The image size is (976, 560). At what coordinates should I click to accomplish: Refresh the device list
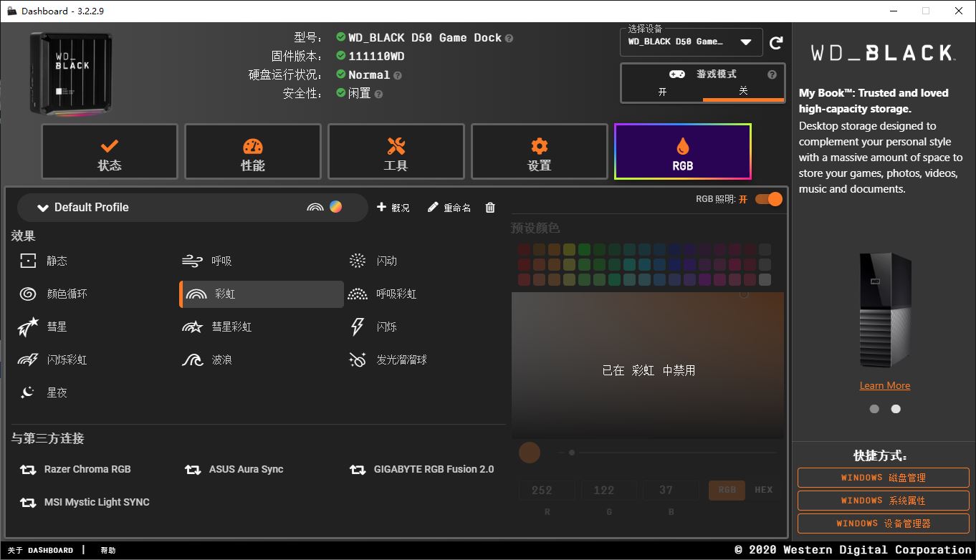(x=776, y=43)
